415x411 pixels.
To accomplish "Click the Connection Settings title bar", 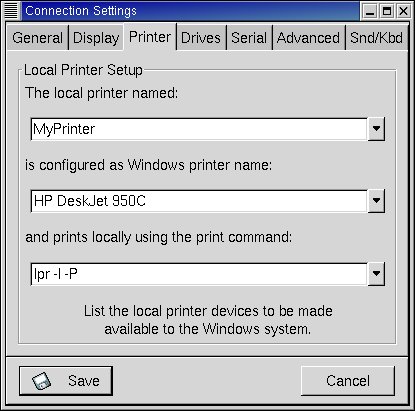I will click(190, 11).
